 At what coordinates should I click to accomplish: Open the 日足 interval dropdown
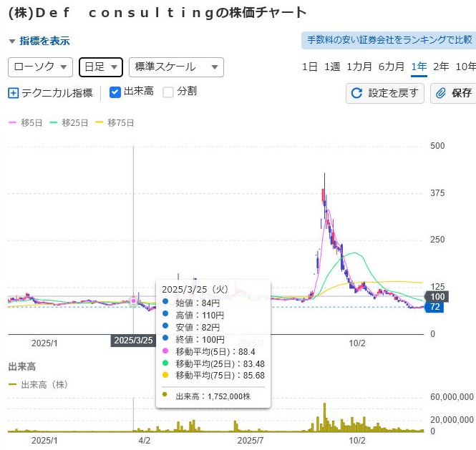(x=100, y=67)
